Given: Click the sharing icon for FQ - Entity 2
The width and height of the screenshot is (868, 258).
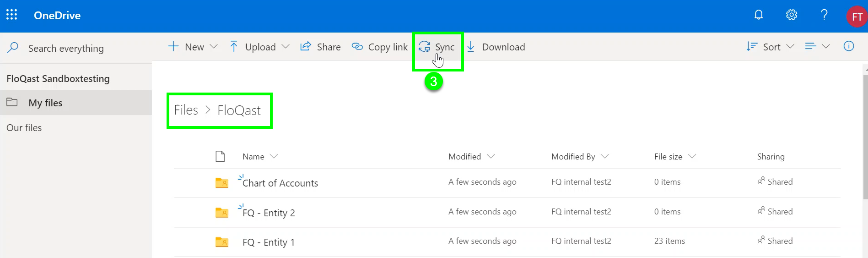Looking at the screenshot, I should (x=761, y=210).
